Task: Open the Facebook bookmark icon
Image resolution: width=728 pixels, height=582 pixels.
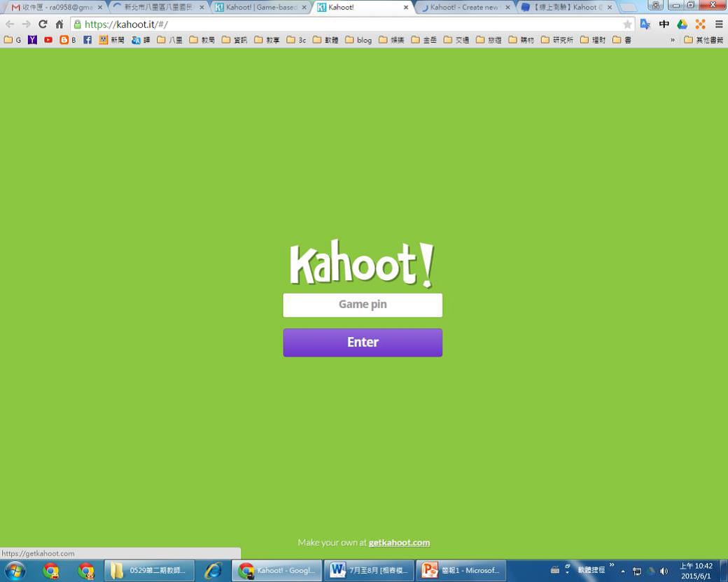Action: [x=87, y=40]
